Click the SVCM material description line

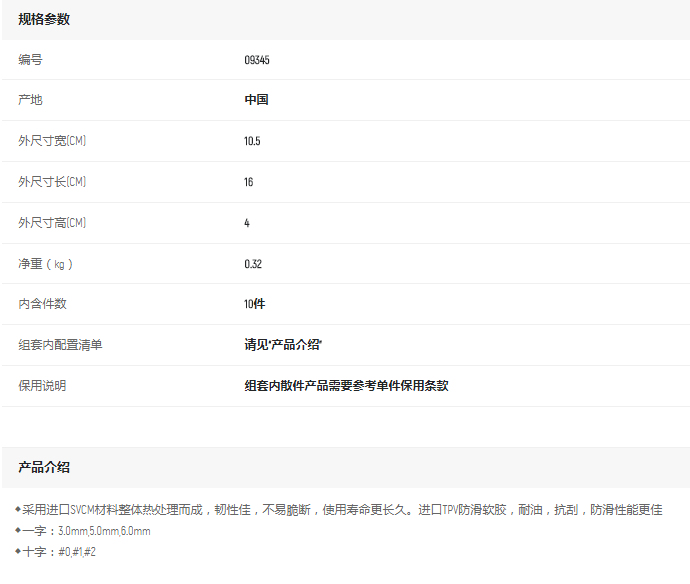tap(342, 510)
